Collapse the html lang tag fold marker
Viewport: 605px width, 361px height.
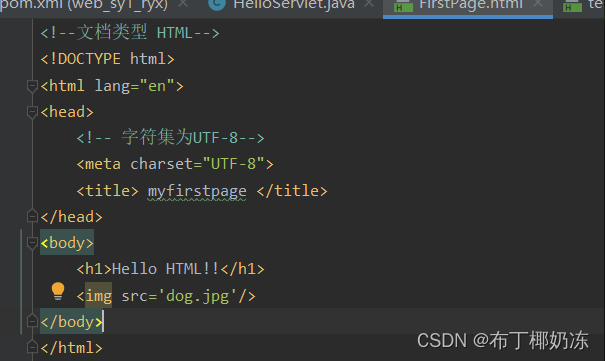point(32,86)
